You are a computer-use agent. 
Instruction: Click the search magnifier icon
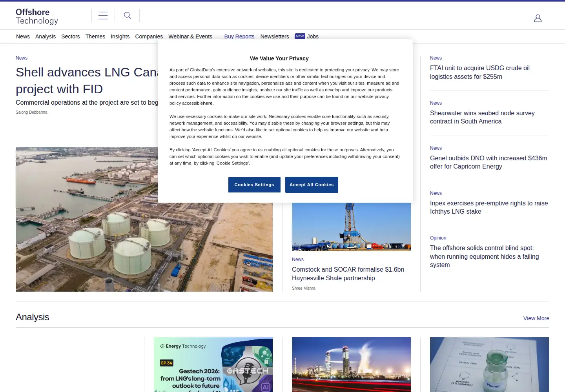tap(128, 16)
